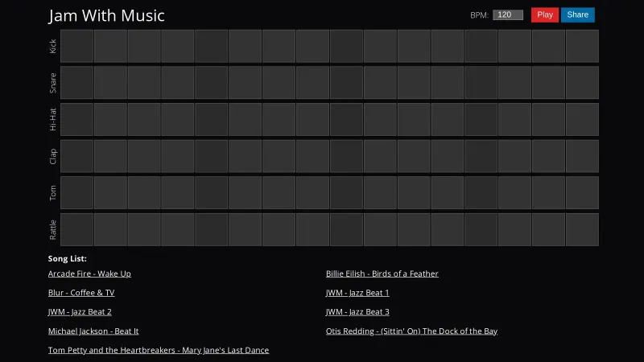Toggle the first Snare step cell

pos(77,83)
